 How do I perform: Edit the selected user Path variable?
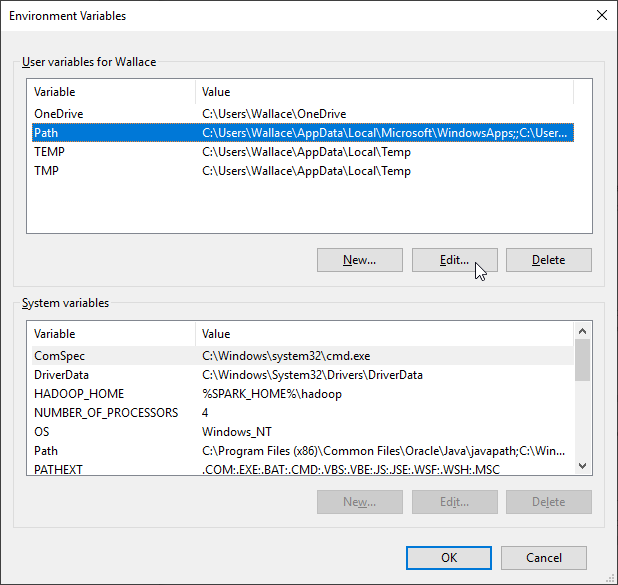(454, 260)
